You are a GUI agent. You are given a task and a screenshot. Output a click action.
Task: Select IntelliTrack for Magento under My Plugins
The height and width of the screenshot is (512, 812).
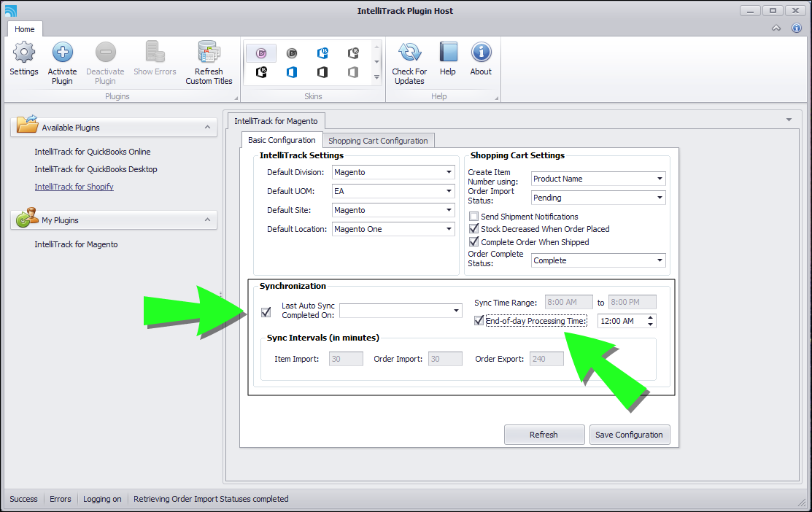coord(76,244)
